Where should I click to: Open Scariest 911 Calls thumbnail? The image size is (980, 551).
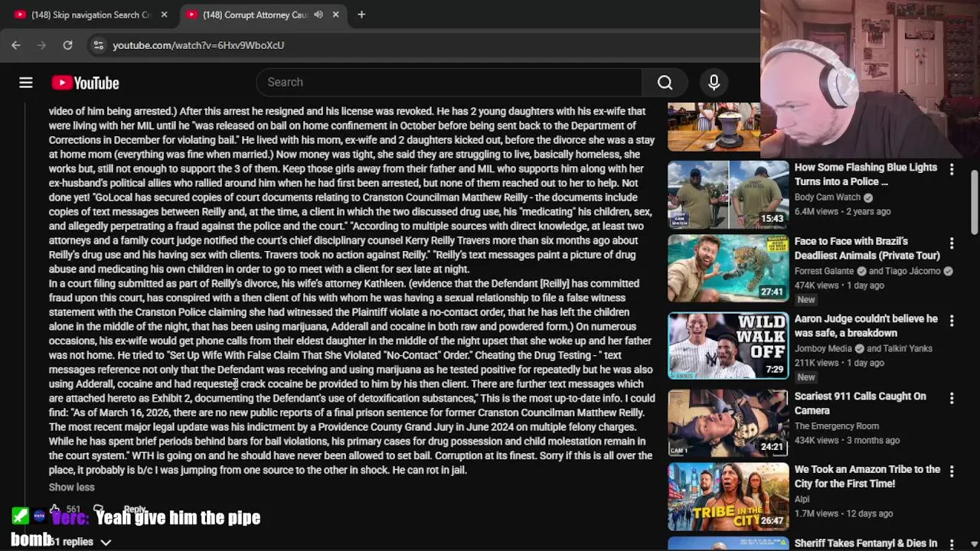point(727,423)
